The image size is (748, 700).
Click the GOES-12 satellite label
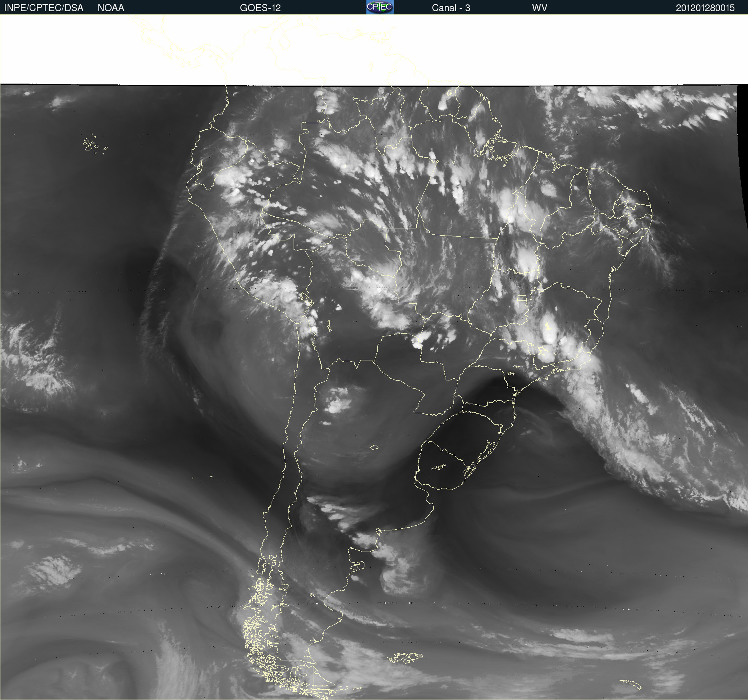[260, 8]
